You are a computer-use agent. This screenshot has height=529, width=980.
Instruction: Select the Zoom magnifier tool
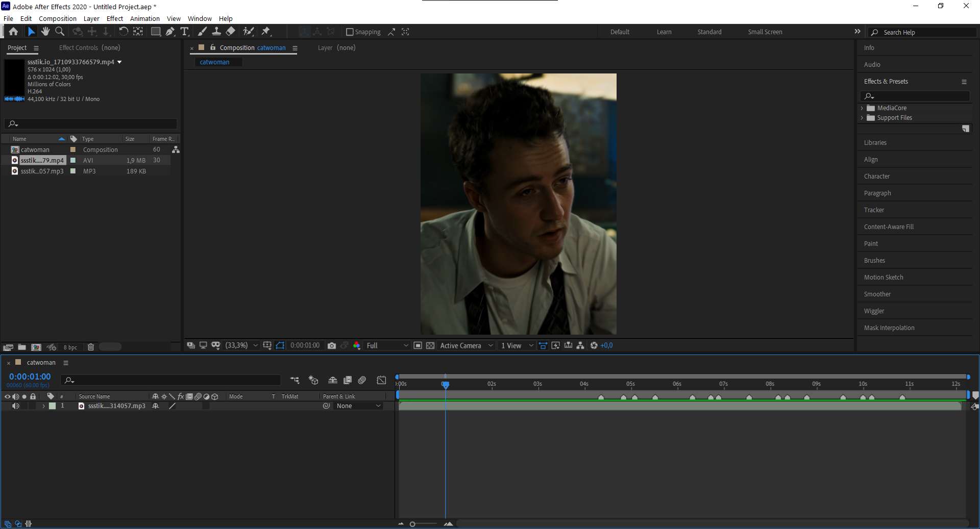pos(60,32)
